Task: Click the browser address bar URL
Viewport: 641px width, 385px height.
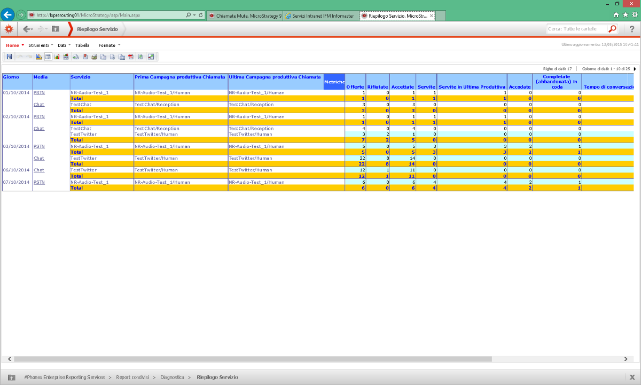Action: point(88,15)
